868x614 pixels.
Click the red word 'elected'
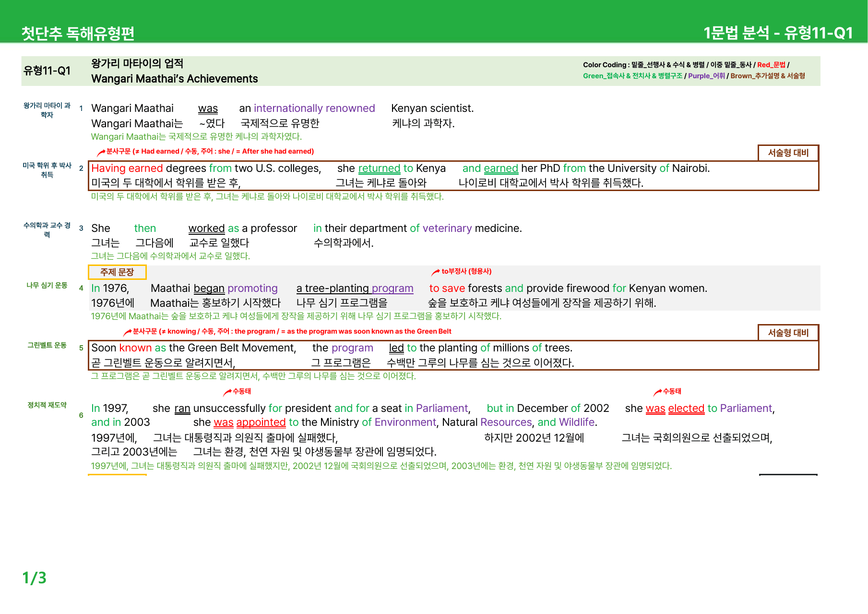(686, 409)
